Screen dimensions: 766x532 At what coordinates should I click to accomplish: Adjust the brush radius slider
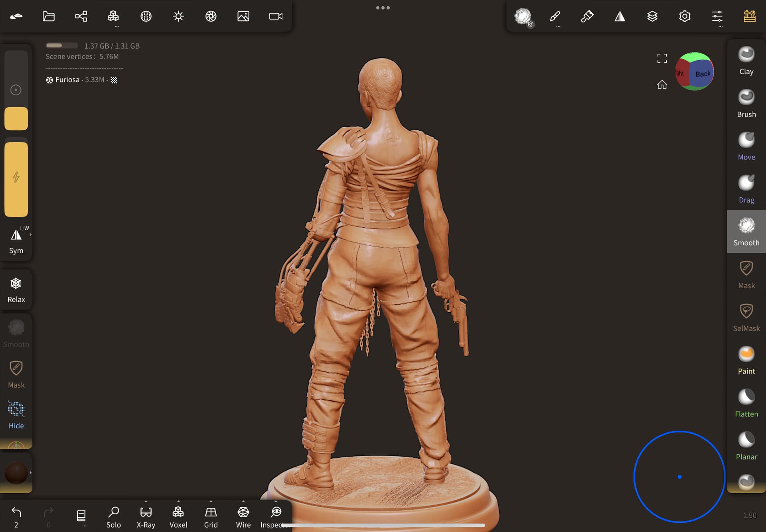click(x=16, y=90)
